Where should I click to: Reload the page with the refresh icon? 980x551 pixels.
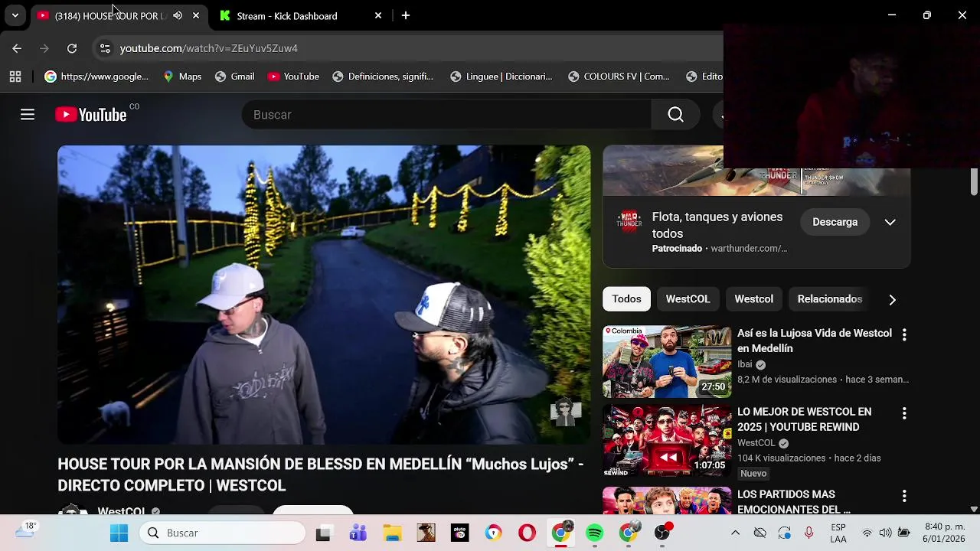[72, 48]
